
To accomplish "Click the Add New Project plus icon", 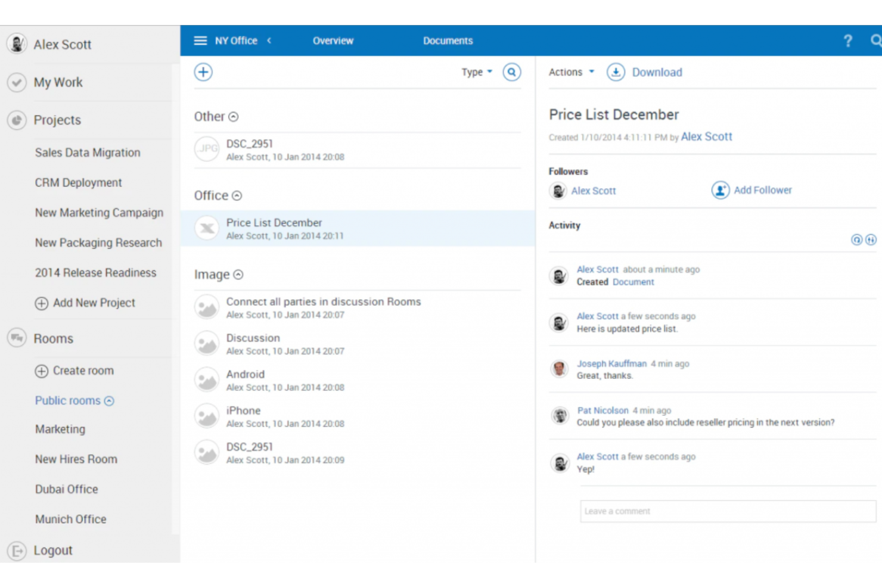I will (41, 303).
